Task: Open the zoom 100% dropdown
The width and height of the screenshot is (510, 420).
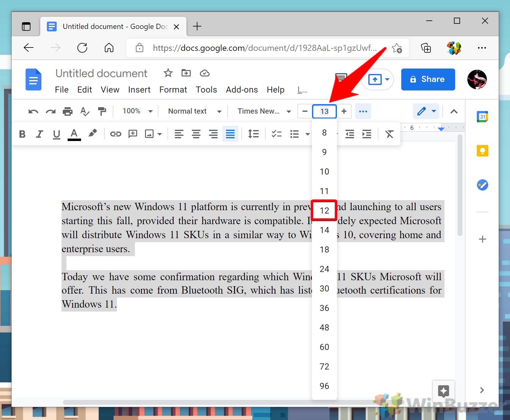Action: click(137, 111)
